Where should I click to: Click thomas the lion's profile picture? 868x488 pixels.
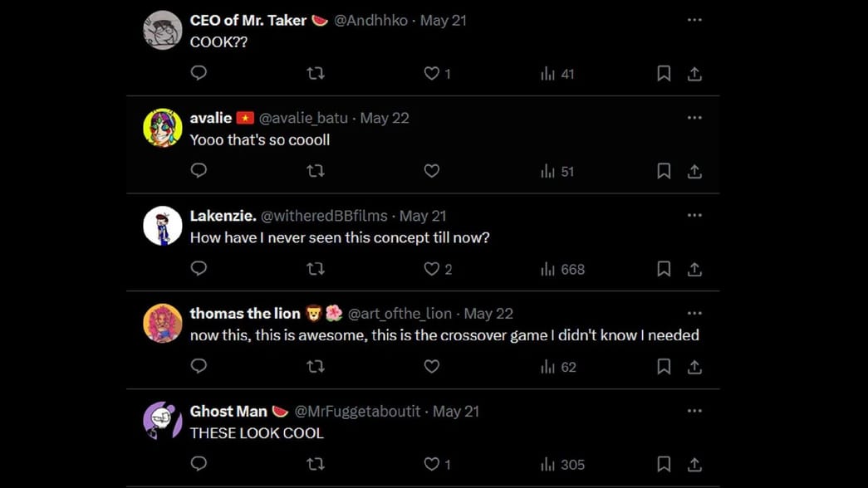click(162, 323)
